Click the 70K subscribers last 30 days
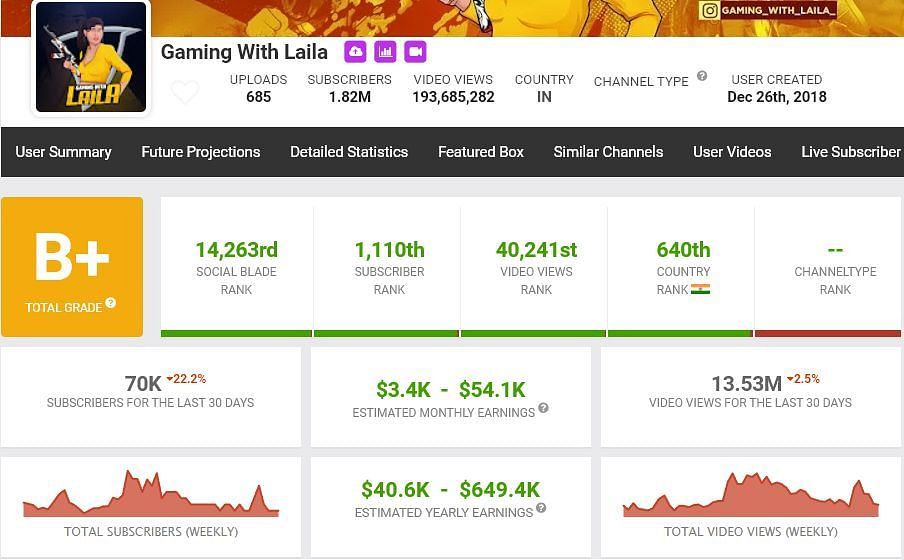 point(143,384)
